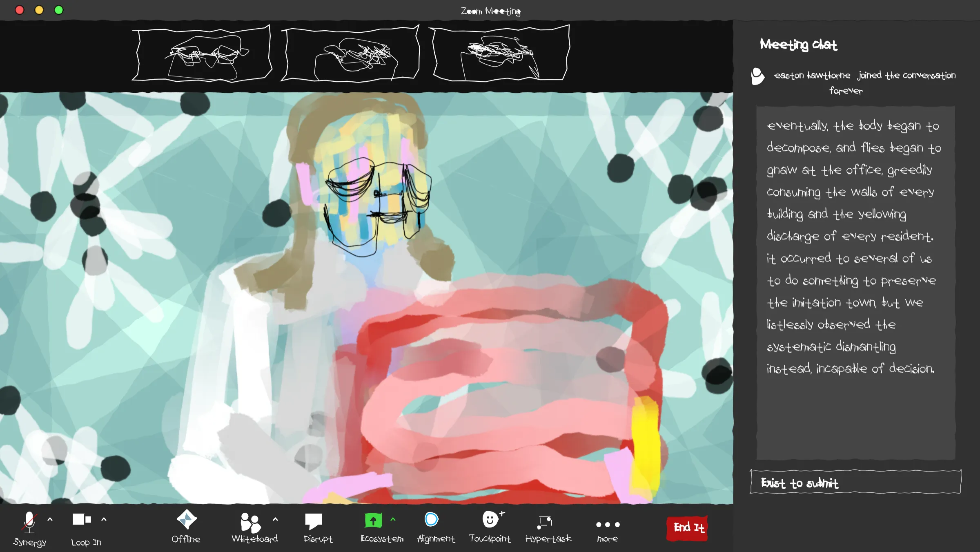
Task: Expand the Synergy audio options chevron
Action: click(50, 519)
